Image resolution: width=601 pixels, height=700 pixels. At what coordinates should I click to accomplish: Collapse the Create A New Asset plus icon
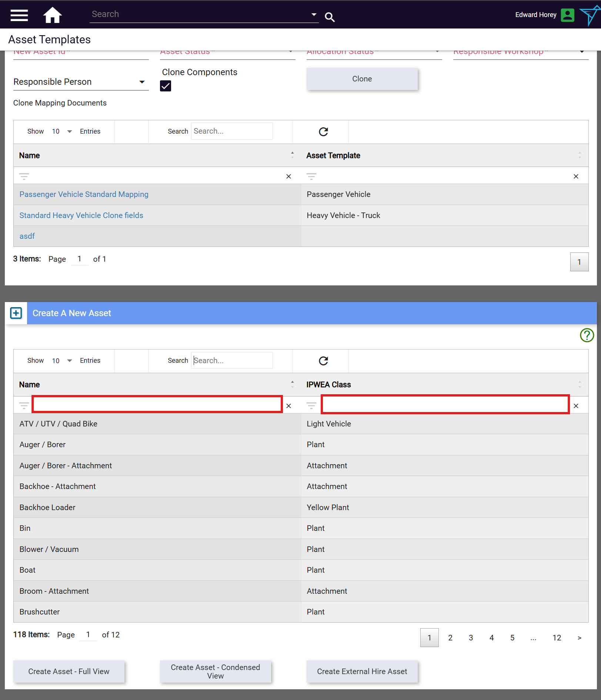click(x=16, y=313)
